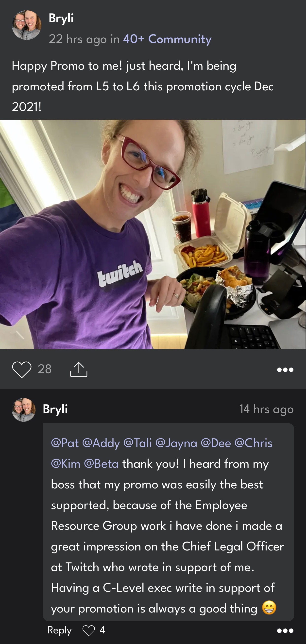Tap the @Tali mention
This screenshot has width=306, height=644.
pos(138,443)
